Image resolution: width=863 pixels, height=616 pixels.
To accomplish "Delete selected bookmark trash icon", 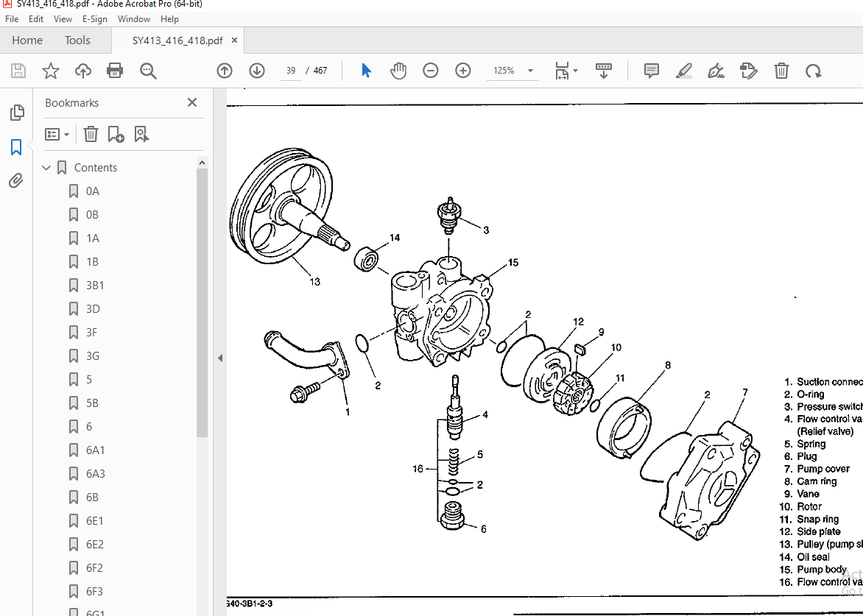I will click(x=91, y=134).
